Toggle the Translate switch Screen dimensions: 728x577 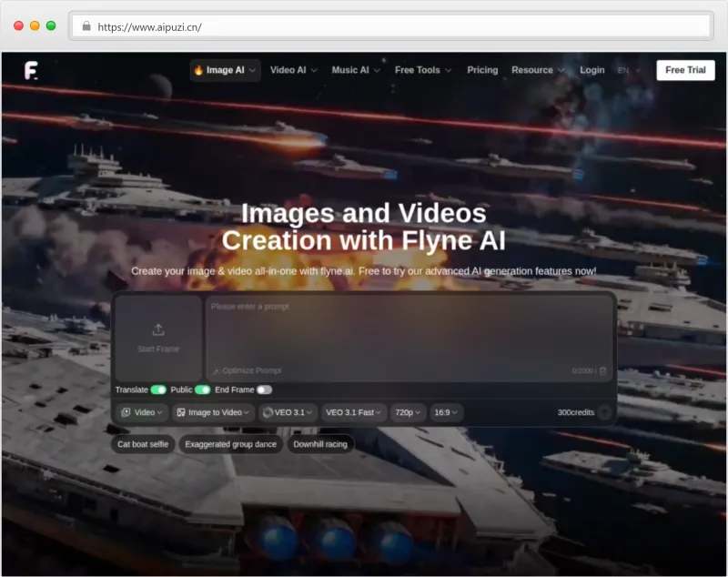click(x=158, y=390)
